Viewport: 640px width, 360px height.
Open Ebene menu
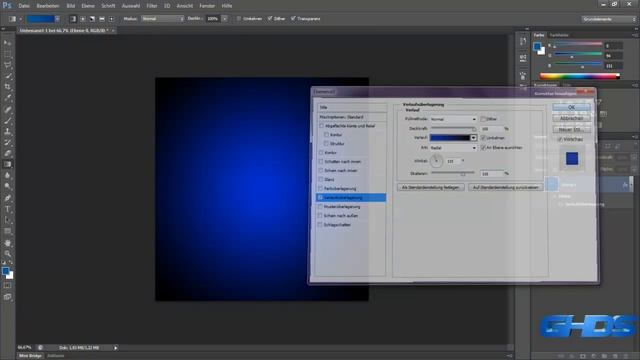[88, 6]
